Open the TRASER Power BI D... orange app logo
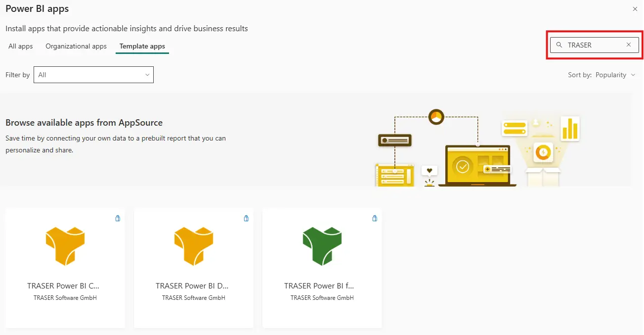 194,246
